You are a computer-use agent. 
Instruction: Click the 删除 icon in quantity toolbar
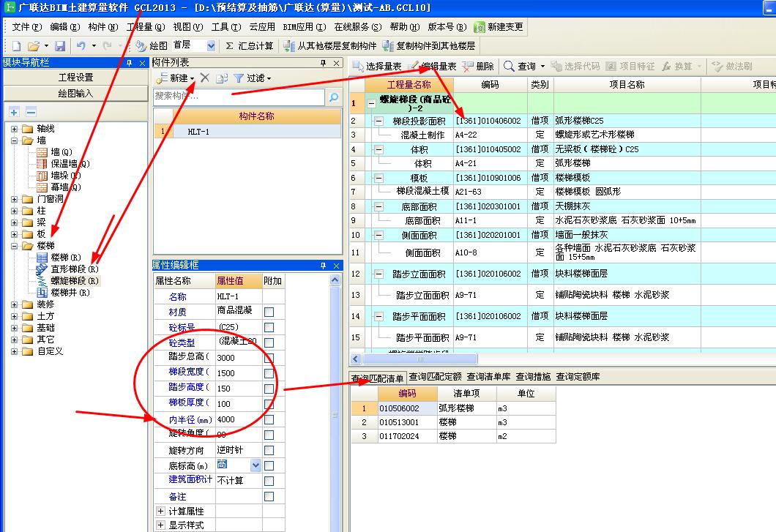[478, 66]
